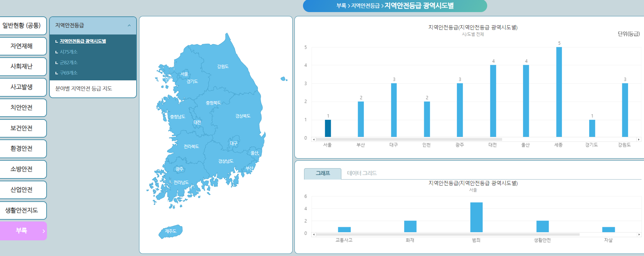
Task: Click left arrow of bottom chart scrollbar
Action: point(313,234)
